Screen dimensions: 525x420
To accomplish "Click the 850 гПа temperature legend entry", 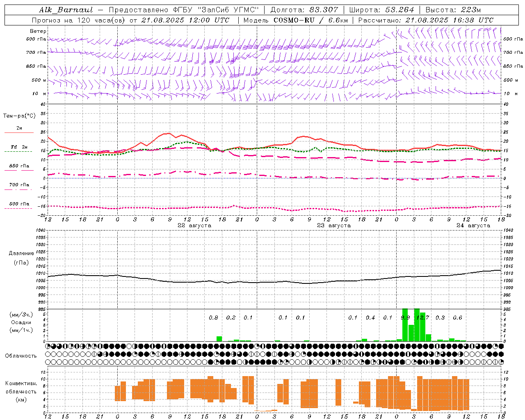I will (x=19, y=166).
